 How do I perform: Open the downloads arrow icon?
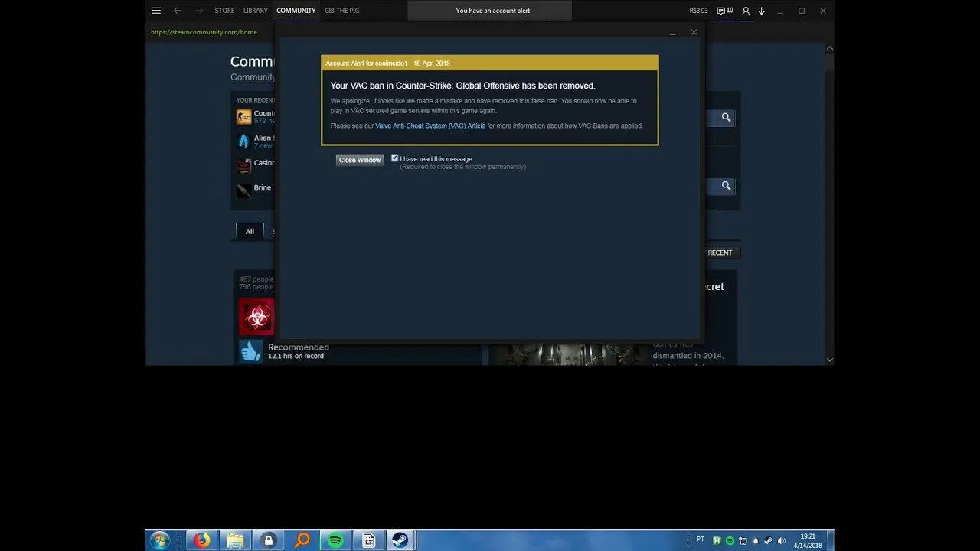click(762, 11)
